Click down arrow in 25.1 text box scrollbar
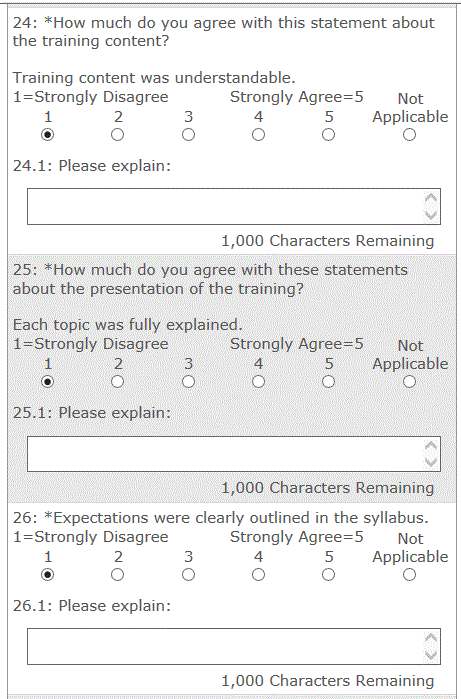 click(431, 462)
